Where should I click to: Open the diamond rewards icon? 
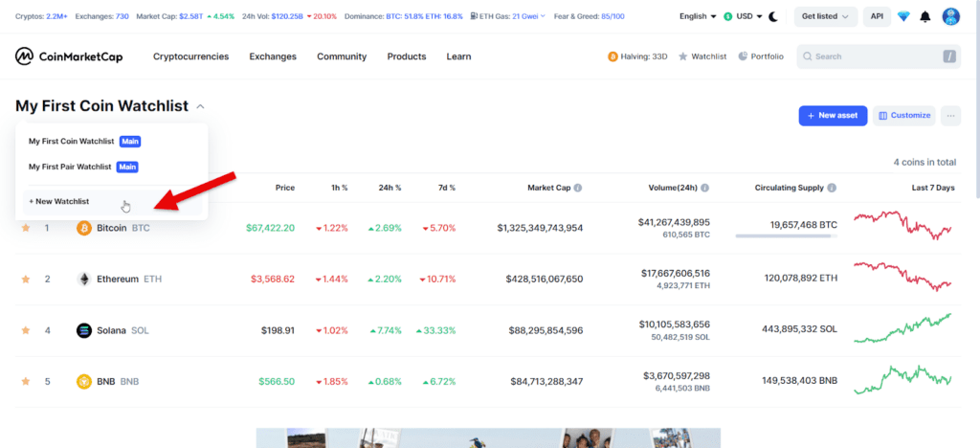pyautogui.click(x=903, y=17)
